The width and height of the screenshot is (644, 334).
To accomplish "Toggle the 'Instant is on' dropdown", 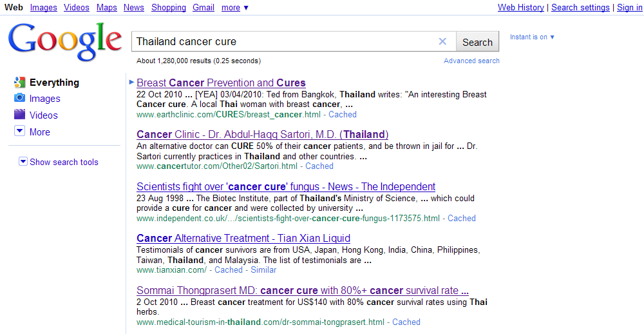I will 532,37.
